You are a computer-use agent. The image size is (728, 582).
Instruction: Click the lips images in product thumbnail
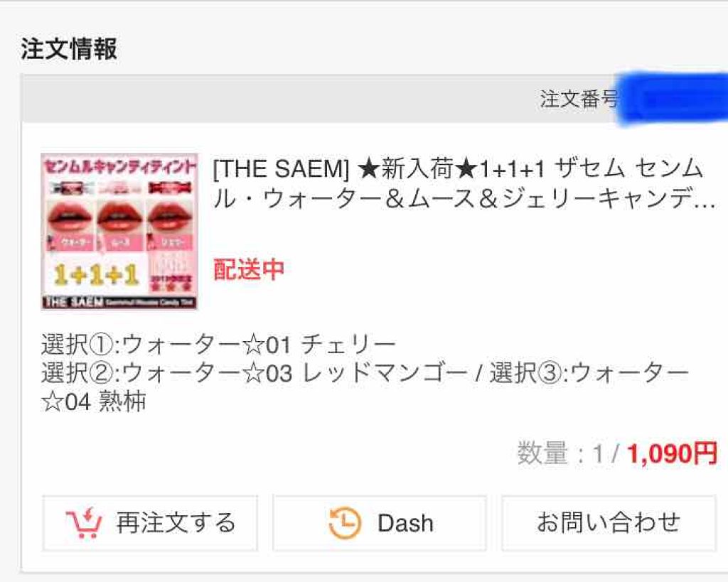[119, 216]
